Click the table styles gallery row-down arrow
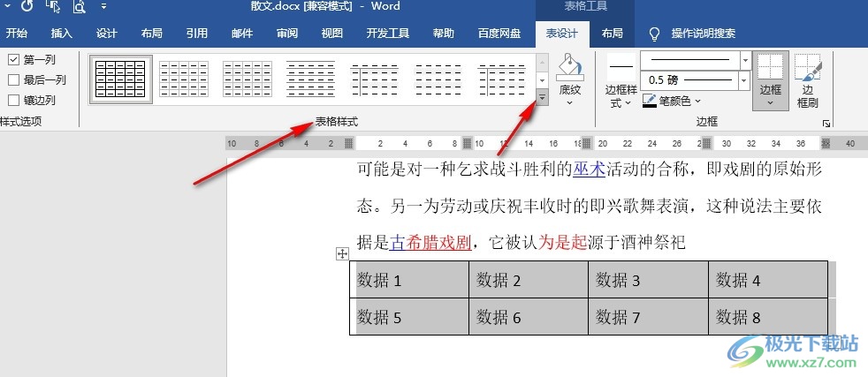 tap(543, 79)
